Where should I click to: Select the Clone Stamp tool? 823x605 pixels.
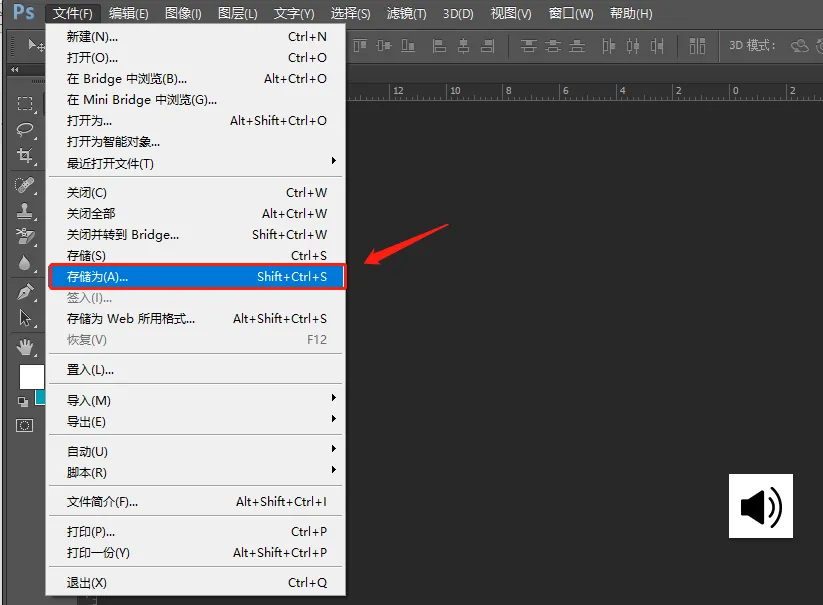click(x=25, y=211)
